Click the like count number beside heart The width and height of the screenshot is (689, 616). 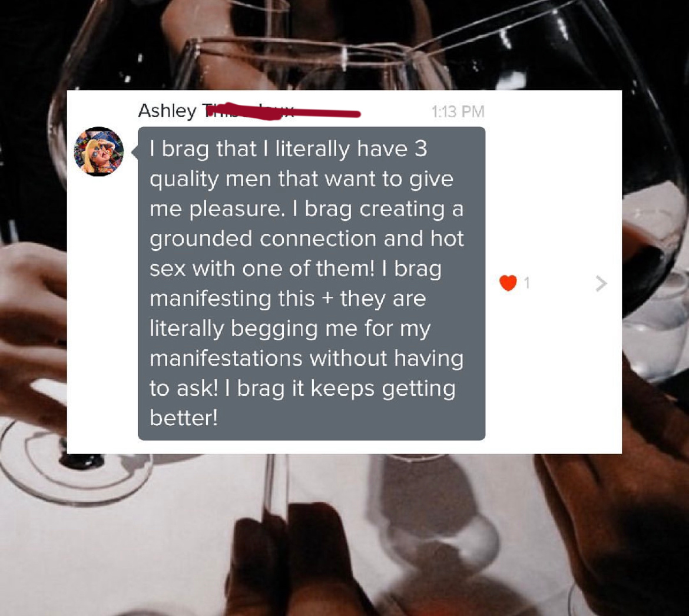(527, 283)
